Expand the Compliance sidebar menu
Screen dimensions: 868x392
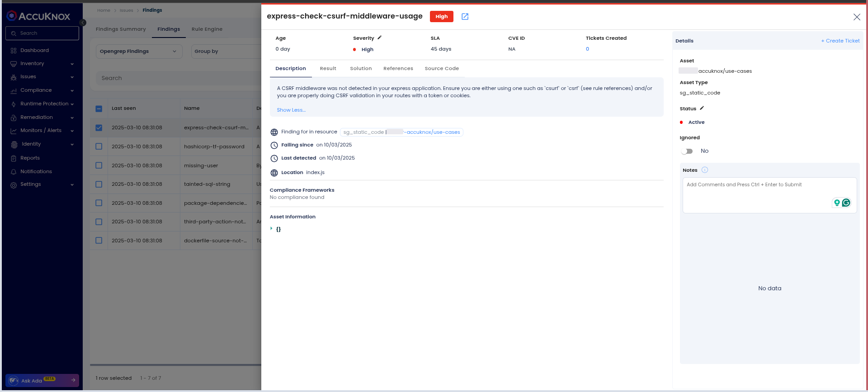[72, 90]
